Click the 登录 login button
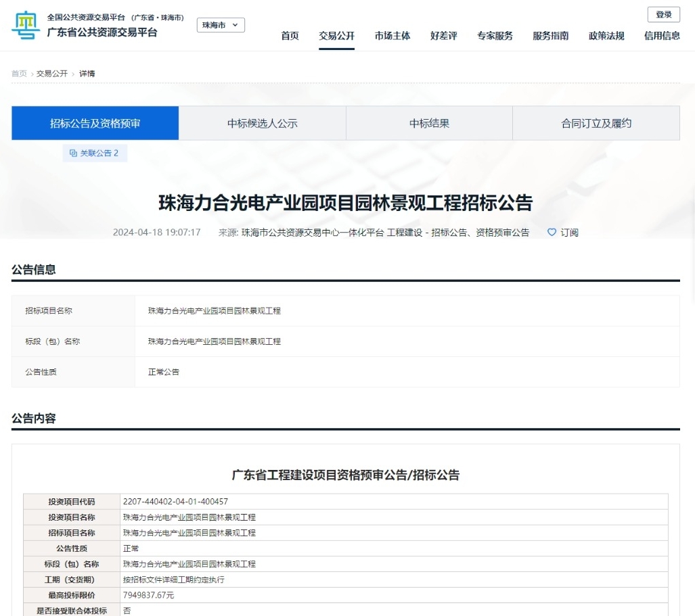 coord(663,14)
